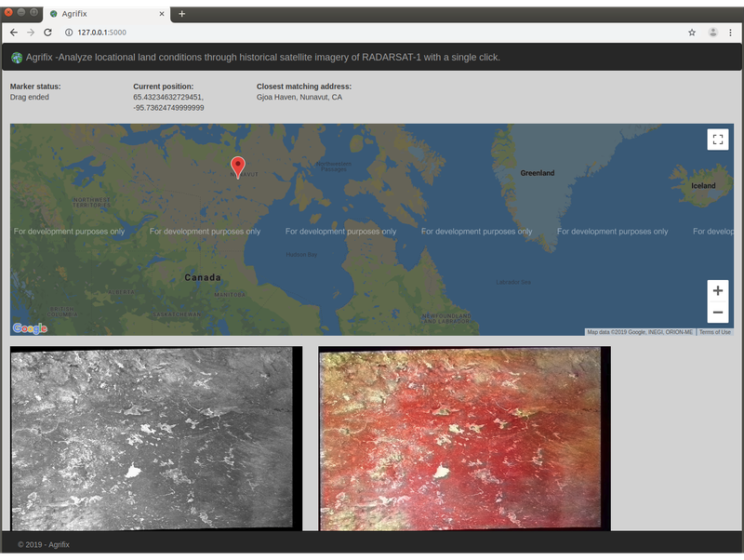Zoom in the map with plus button
This screenshot has height=560, width=744.
[717, 291]
